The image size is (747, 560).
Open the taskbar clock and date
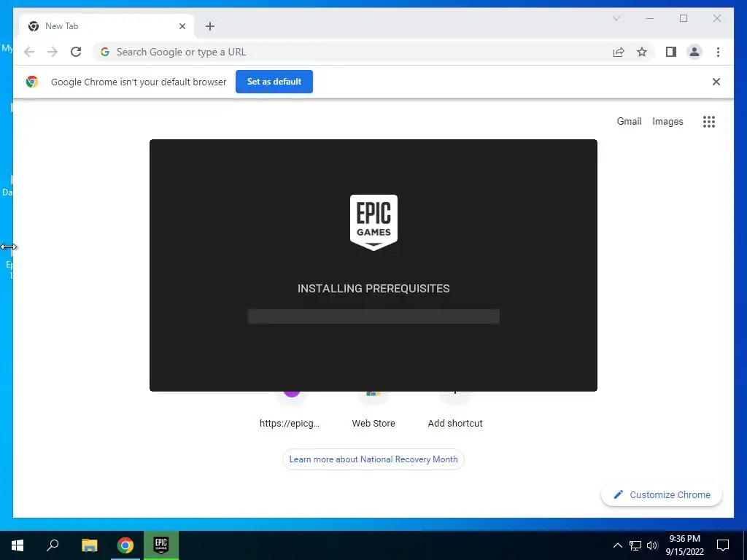pyautogui.click(x=684, y=545)
